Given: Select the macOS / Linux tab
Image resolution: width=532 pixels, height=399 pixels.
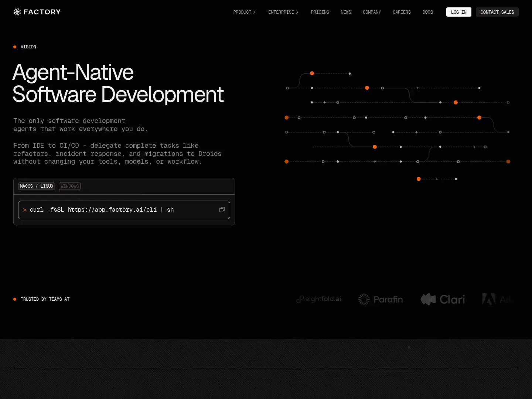Looking at the screenshot, I should 37,186.
